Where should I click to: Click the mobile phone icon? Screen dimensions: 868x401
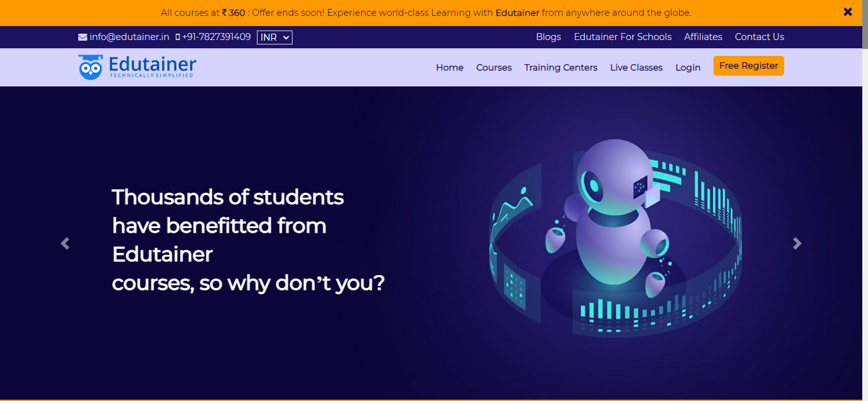coord(178,37)
